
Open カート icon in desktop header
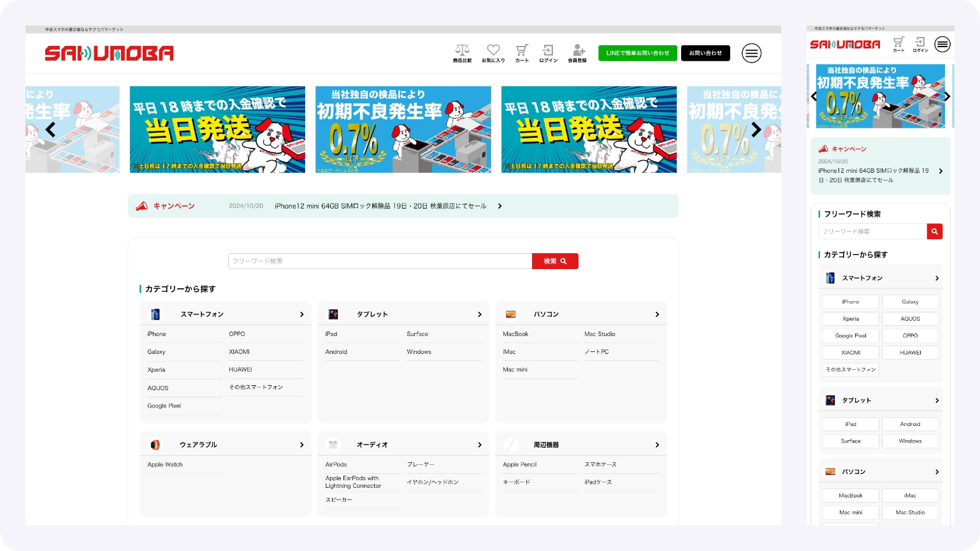[x=522, y=53]
